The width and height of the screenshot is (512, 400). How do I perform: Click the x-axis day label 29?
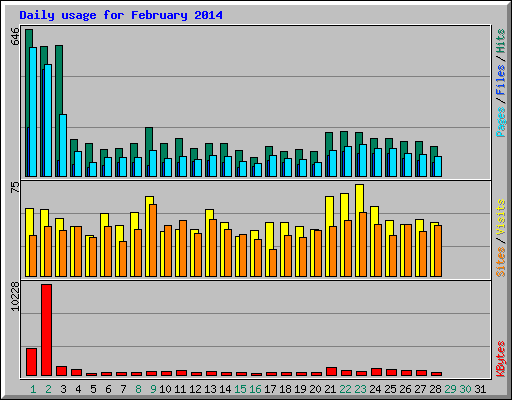(x=450, y=389)
